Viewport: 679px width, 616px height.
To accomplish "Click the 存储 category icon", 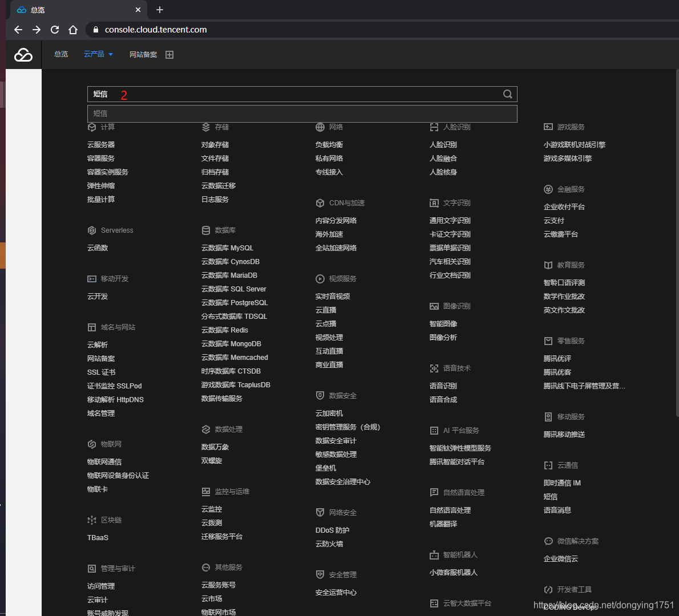I will [x=205, y=127].
